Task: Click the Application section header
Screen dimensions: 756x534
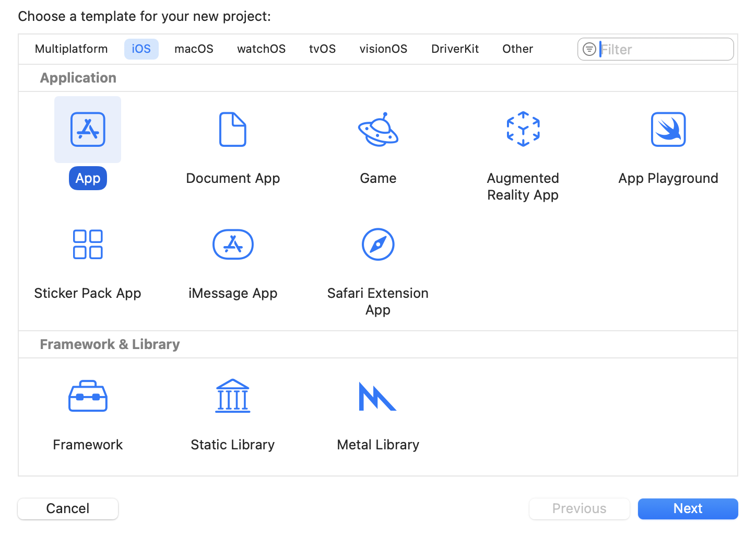Action: click(78, 78)
